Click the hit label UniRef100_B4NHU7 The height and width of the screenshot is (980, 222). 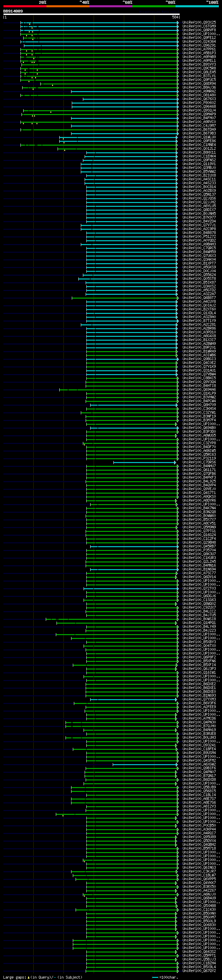tap(199, 466)
